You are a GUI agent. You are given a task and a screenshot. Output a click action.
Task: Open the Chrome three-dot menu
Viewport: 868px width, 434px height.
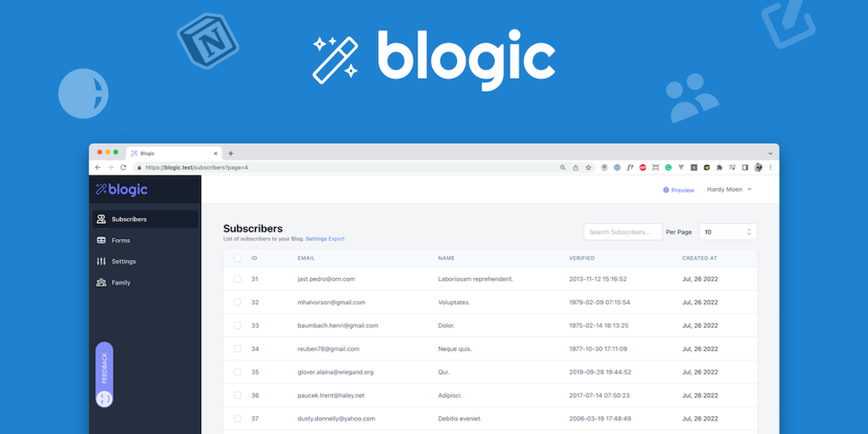(771, 167)
